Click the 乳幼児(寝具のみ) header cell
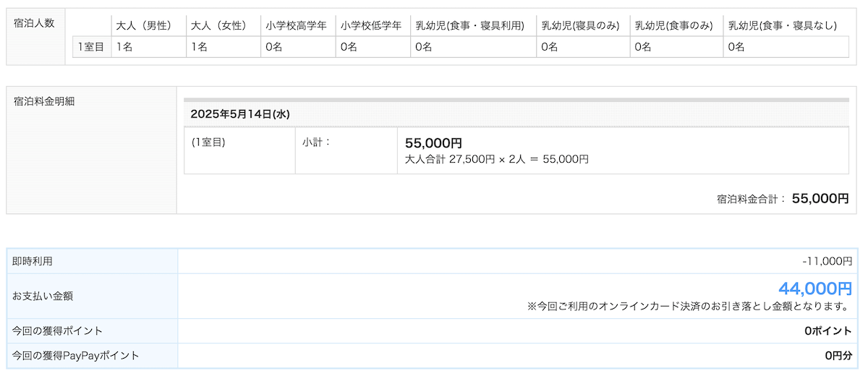This screenshot has height=376, width=868. (580, 26)
